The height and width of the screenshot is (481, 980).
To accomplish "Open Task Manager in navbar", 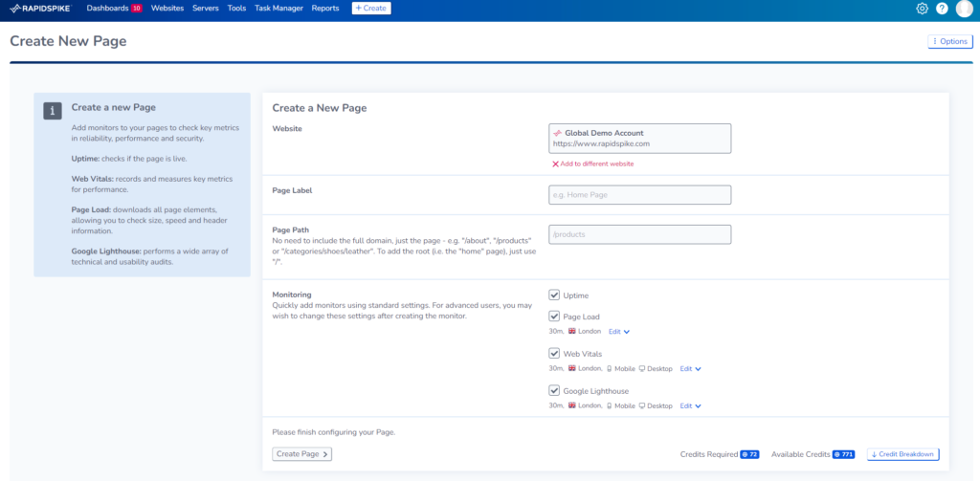I will click(x=278, y=8).
